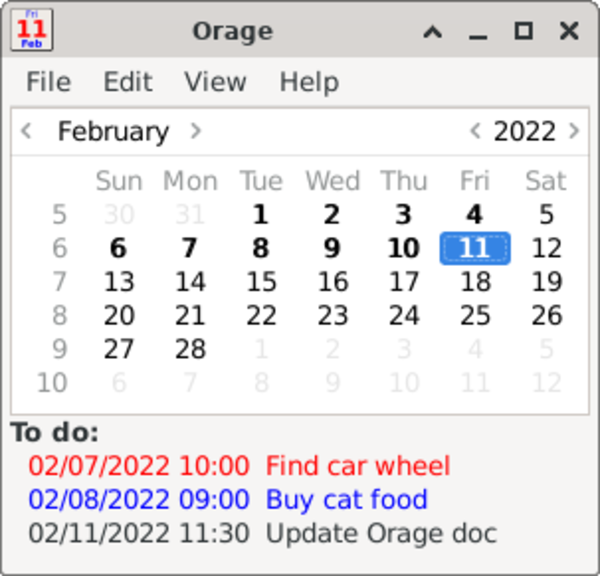Go to previous month arrow

click(27, 131)
